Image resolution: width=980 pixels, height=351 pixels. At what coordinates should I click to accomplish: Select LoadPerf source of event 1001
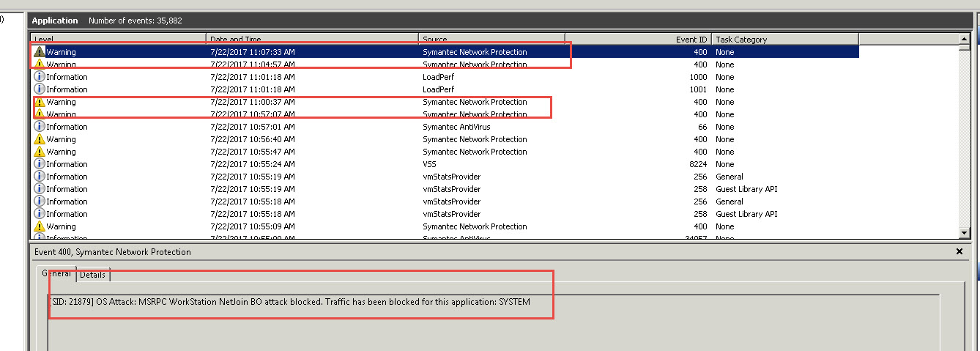click(439, 89)
